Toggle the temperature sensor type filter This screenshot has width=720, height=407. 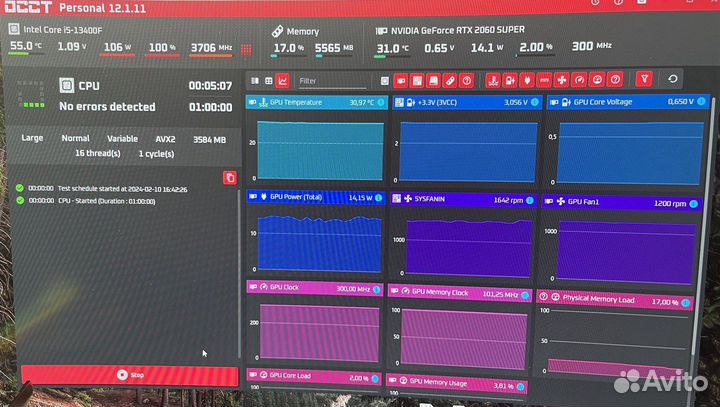point(493,80)
